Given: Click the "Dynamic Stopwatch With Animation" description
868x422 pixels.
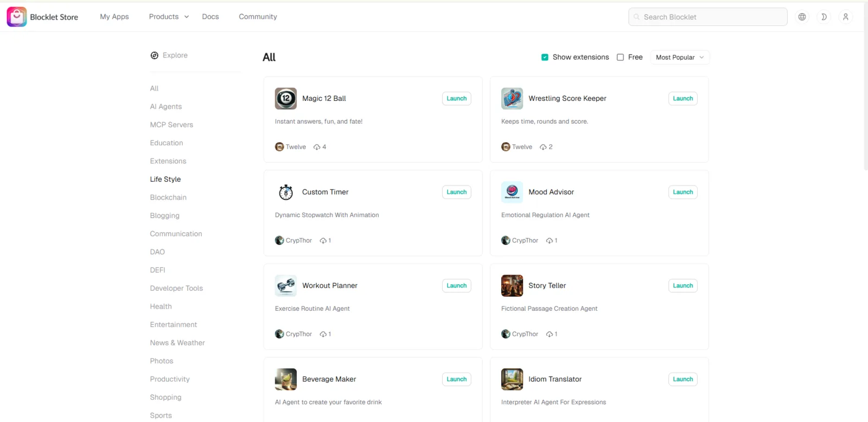Looking at the screenshot, I should tap(327, 215).
